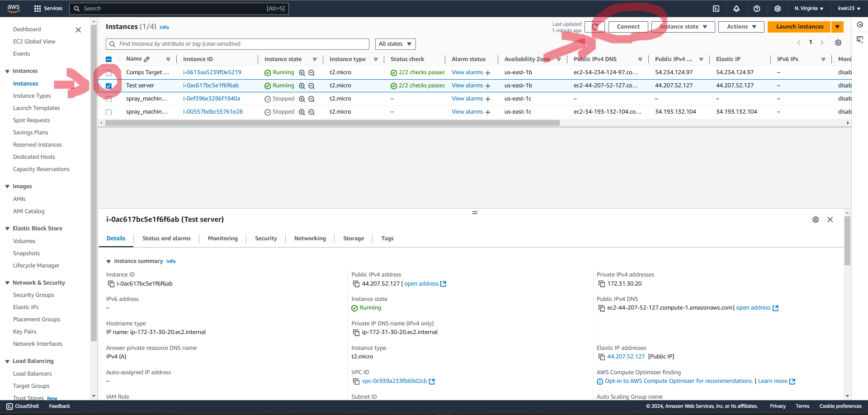Go to next page of instances

[x=822, y=43]
